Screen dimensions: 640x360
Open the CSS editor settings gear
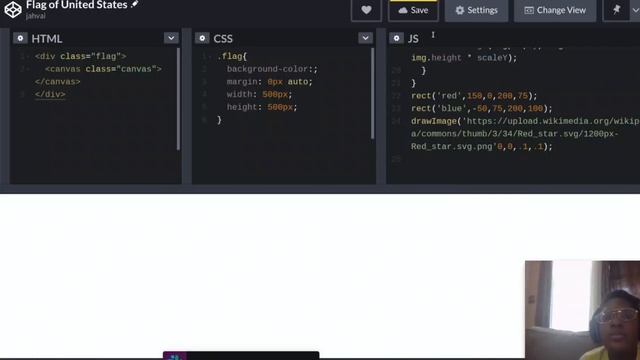coord(202,38)
